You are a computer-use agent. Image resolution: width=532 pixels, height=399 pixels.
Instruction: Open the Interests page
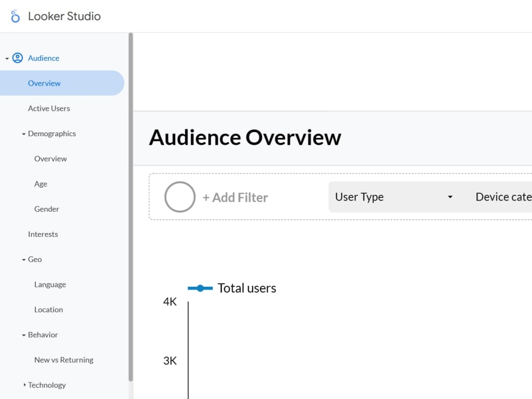[x=43, y=234]
